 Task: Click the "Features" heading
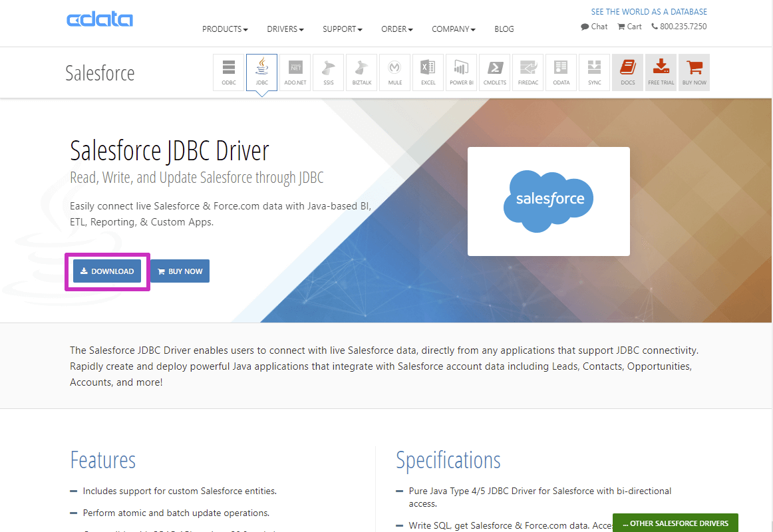102,460
